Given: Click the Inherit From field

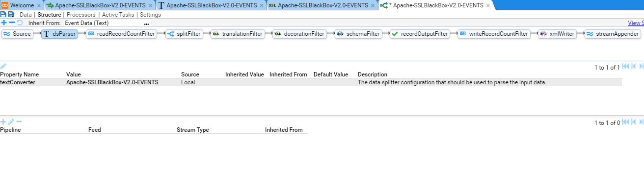Looking at the screenshot, I should click(103, 23).
